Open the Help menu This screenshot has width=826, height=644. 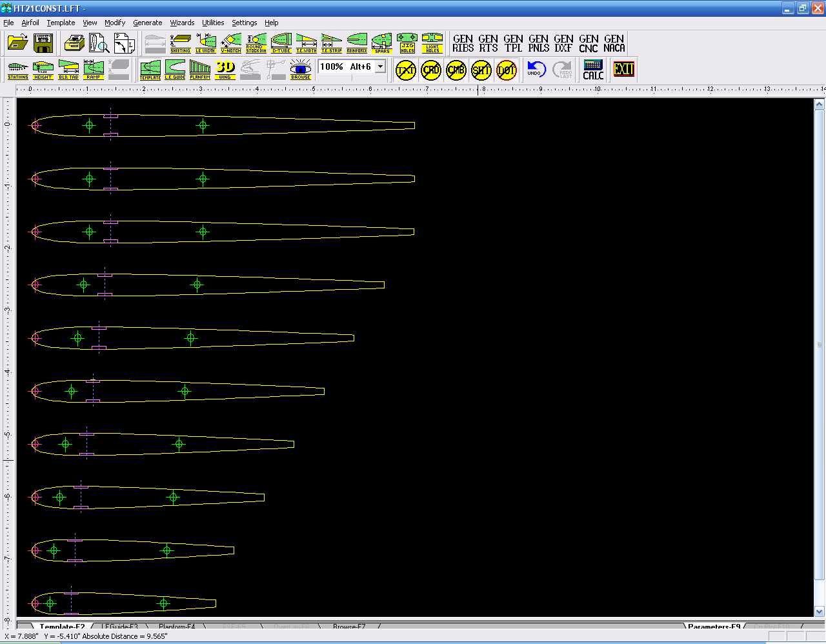[272, 23]
